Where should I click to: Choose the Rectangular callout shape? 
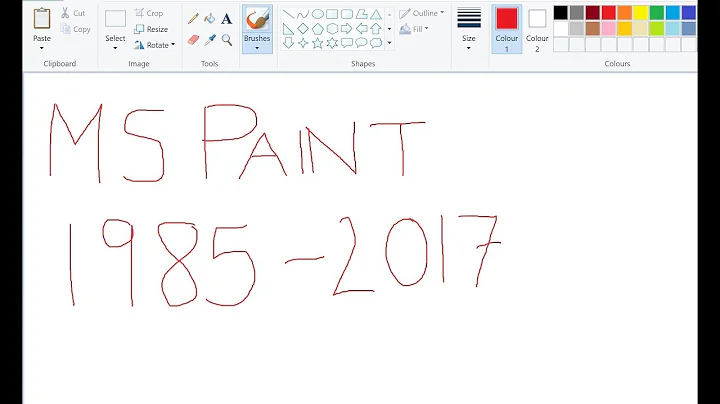pos(347,43)
